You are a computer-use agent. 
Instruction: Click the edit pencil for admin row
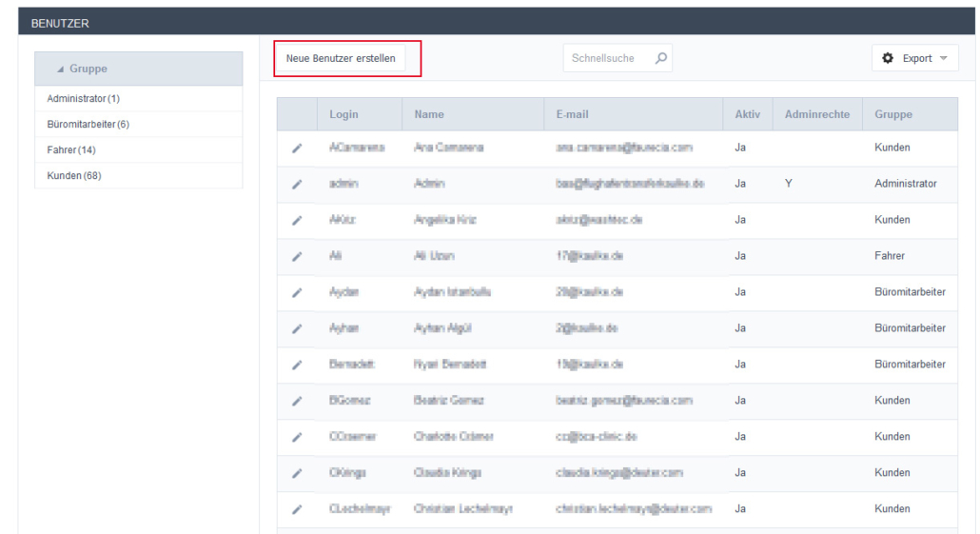(297, 184)
